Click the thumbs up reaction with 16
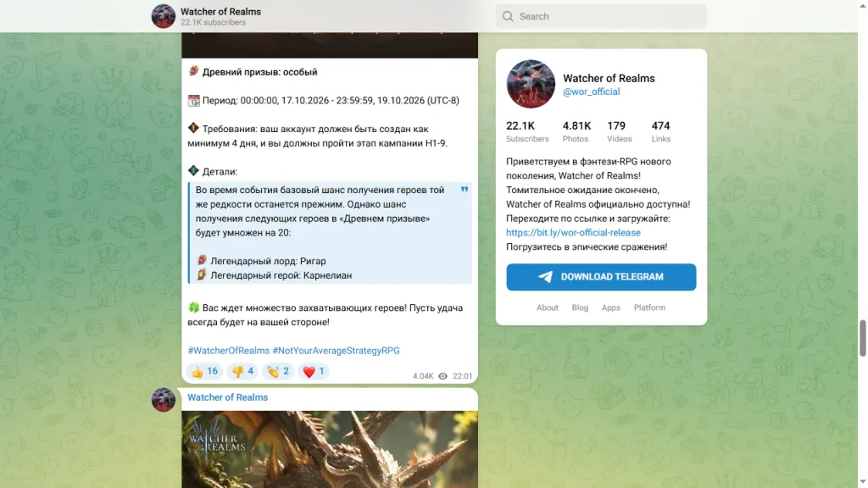 [204, 371]
